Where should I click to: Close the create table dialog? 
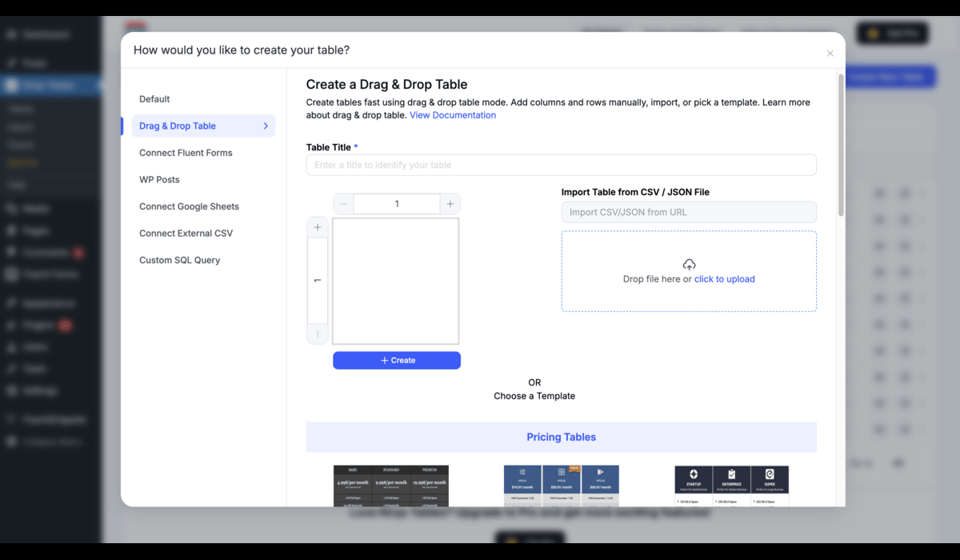pos(830,54)
